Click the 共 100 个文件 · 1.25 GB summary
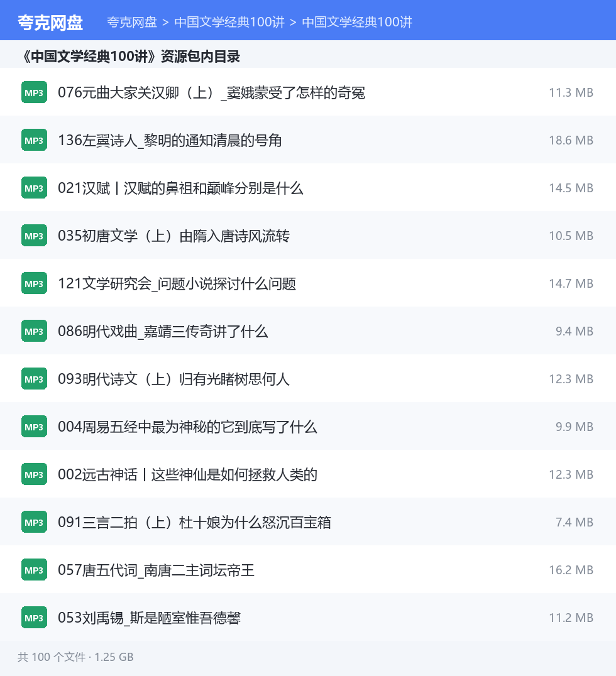This screenshot has width=616, height=676. (x=75, y=657)
